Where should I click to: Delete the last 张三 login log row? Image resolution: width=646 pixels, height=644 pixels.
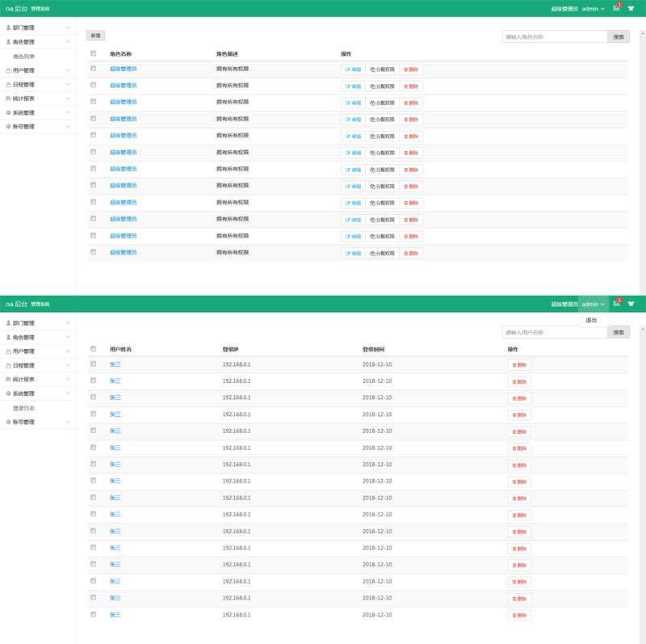[x=519, y=615]
